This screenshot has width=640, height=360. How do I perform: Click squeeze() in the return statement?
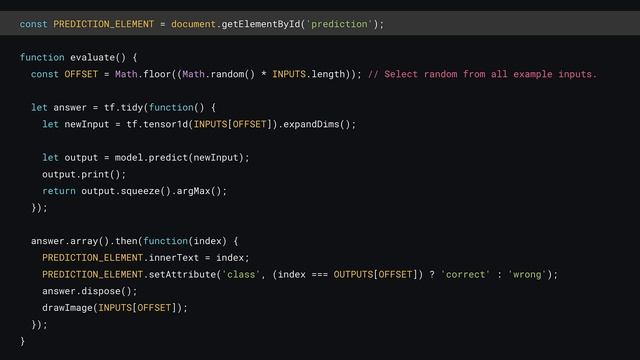[145, 191]
